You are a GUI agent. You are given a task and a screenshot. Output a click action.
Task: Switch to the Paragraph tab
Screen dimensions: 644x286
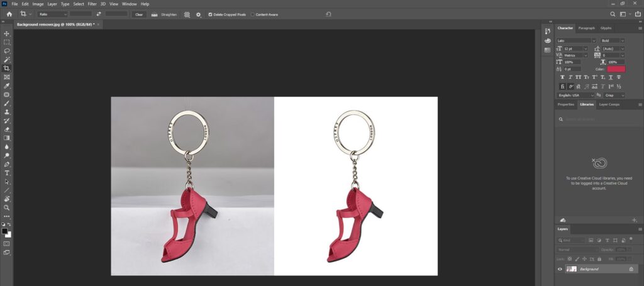(x=586, y=28)
